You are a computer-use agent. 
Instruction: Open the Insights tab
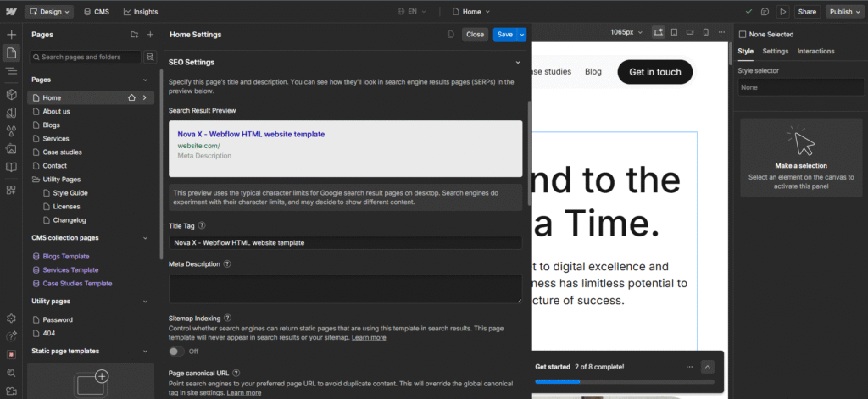[141, 12]
